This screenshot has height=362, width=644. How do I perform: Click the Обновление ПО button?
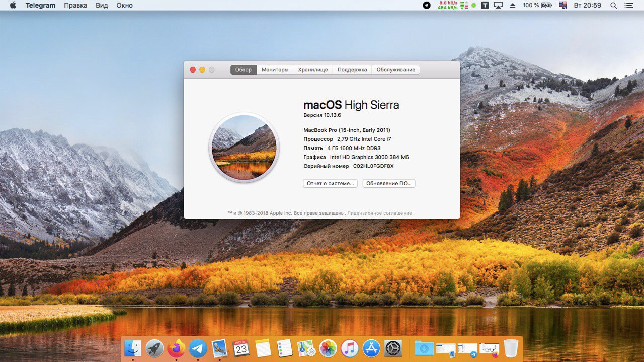pyautogui.click(x=389, y=183)
